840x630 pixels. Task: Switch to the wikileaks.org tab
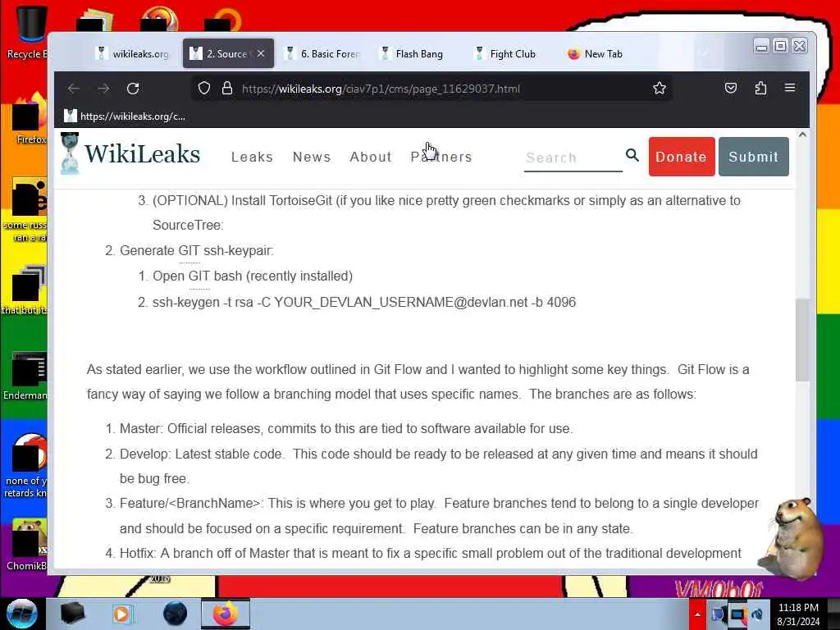(133, 53)
